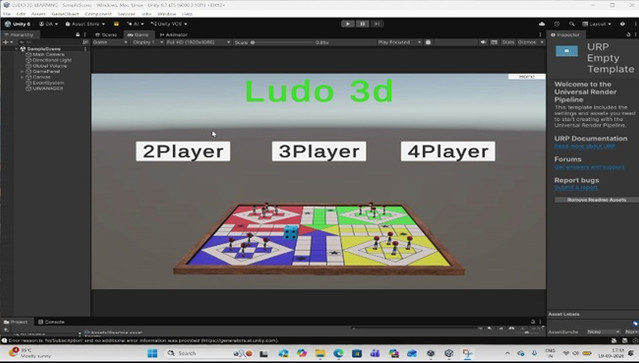Open the Forums get answers link

[589, 167]
